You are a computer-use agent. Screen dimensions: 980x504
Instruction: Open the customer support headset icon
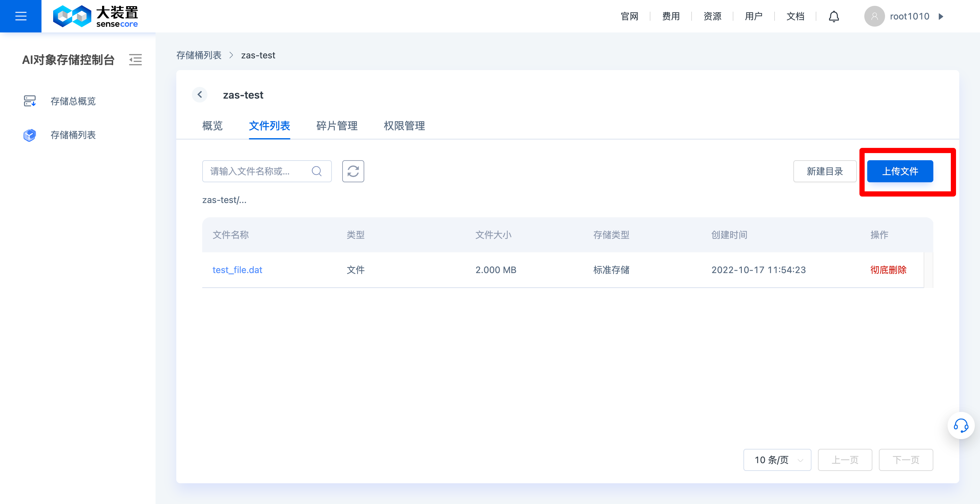click(x=961, y=426)
